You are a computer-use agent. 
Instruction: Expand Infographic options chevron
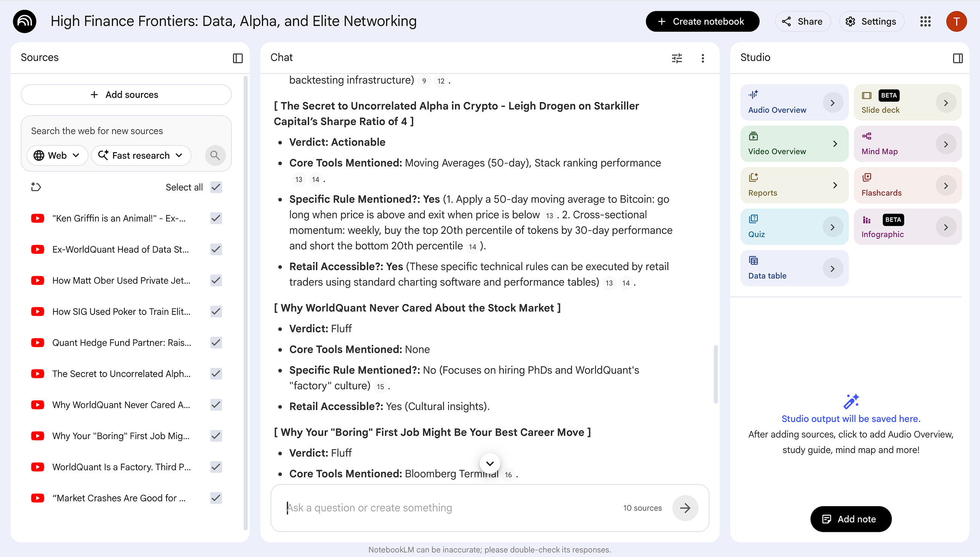coord(946,227)
